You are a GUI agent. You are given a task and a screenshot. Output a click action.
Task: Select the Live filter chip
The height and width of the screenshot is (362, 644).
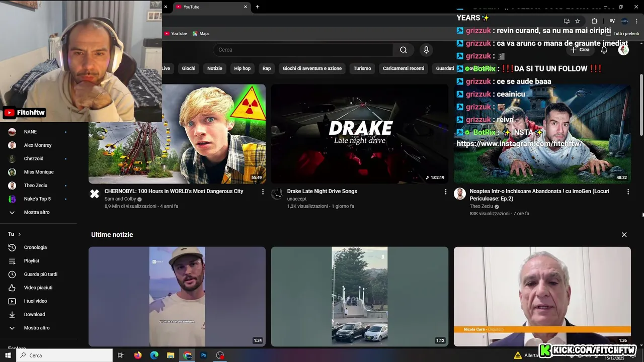click(166, 68)
